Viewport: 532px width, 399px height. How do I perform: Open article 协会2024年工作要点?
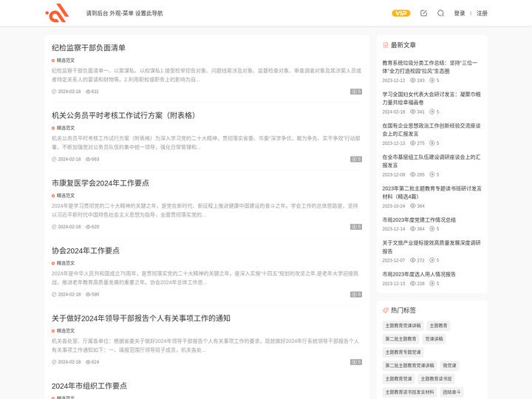click(86, 250)
